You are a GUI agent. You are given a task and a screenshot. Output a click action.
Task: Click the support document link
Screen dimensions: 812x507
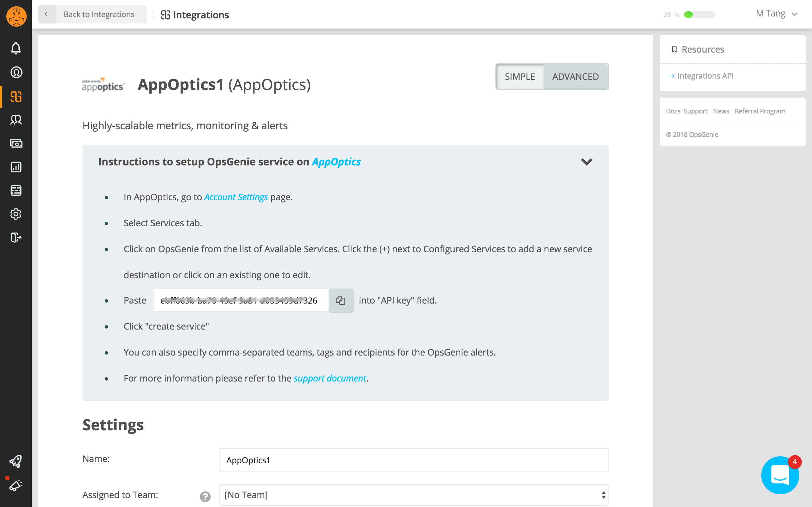(329, 378)
